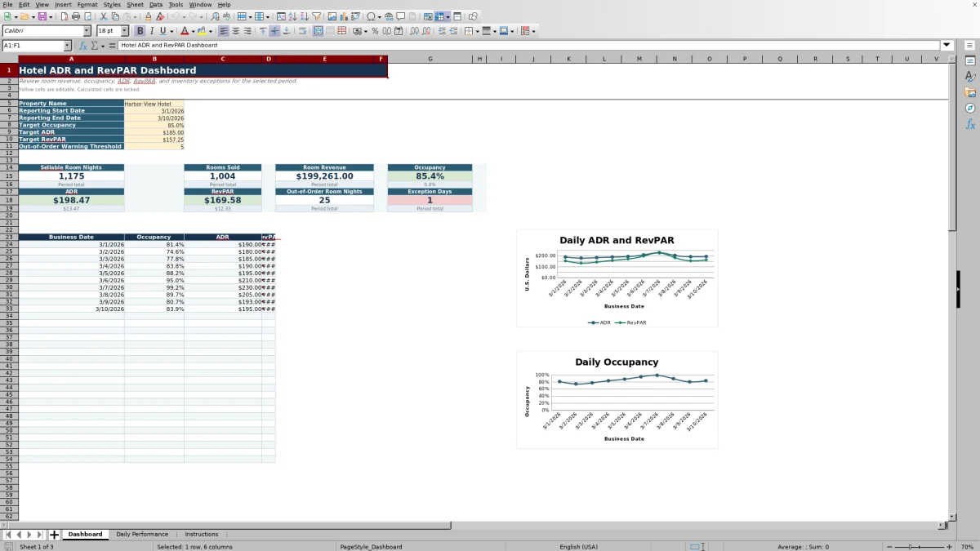Open Conditional Formatting dropdown arrow

(x=533, y=31)
